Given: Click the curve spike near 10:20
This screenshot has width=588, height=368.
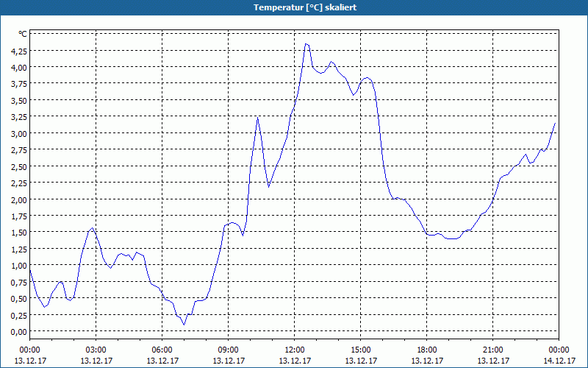Looking at the screenshot, I should click(258, 118).
